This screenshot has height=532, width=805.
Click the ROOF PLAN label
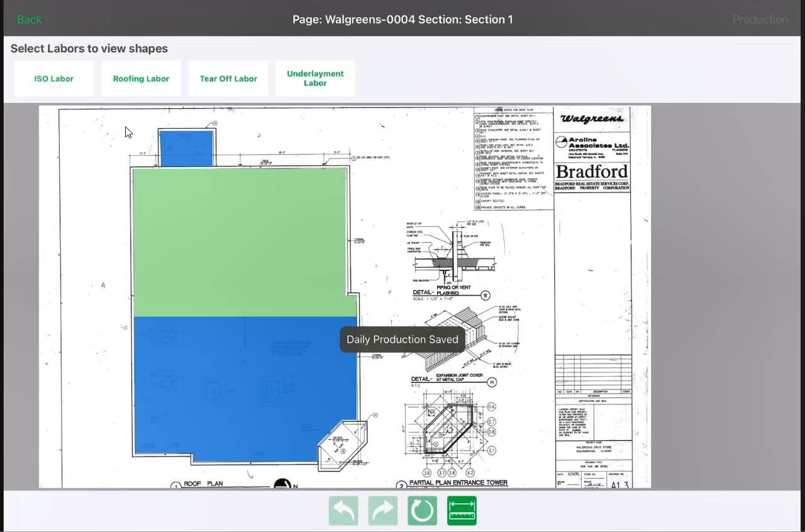(x=204, y=484)
